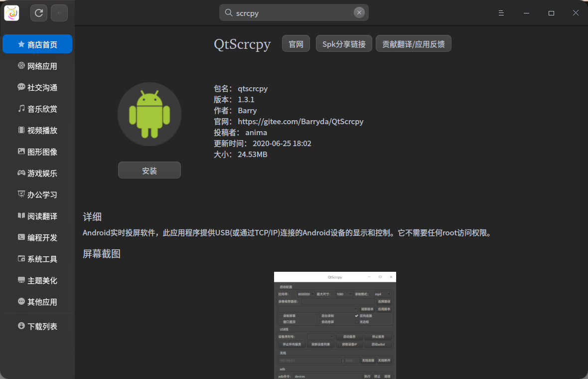Open 商店首页 store home page

(x=37, y=44)
